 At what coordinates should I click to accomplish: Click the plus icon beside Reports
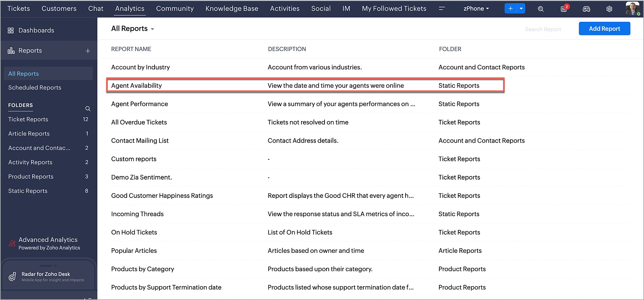tap(88, 51)
